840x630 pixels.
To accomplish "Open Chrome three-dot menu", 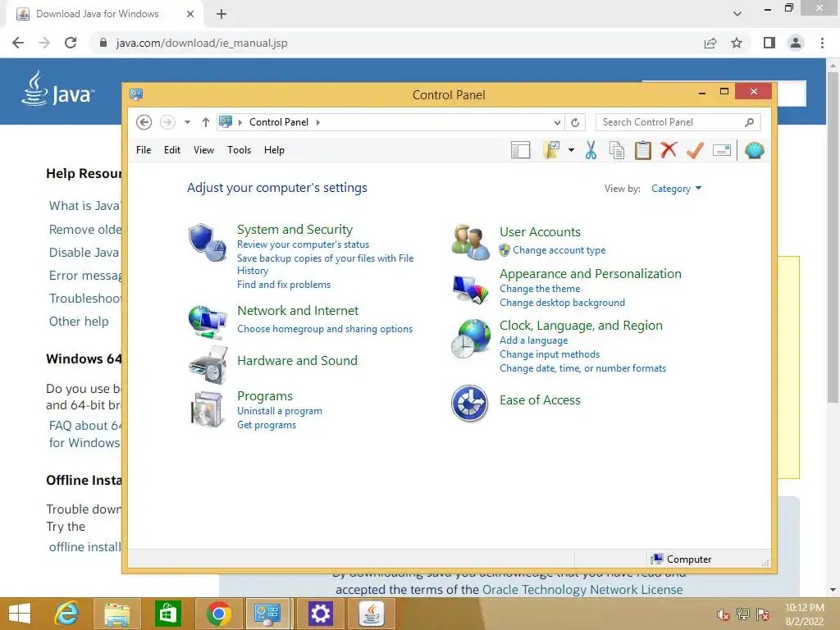I will point(822,43).
